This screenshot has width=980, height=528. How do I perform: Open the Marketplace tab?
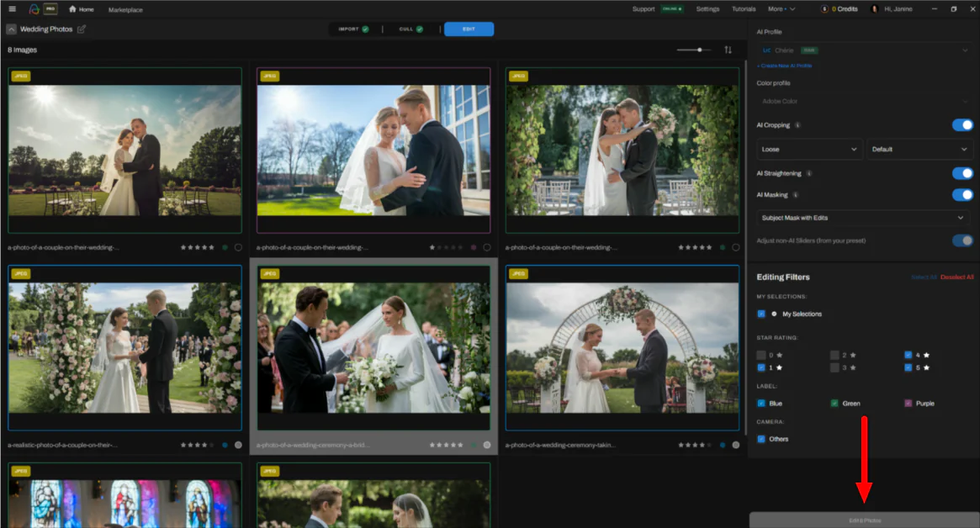[125, 10]
